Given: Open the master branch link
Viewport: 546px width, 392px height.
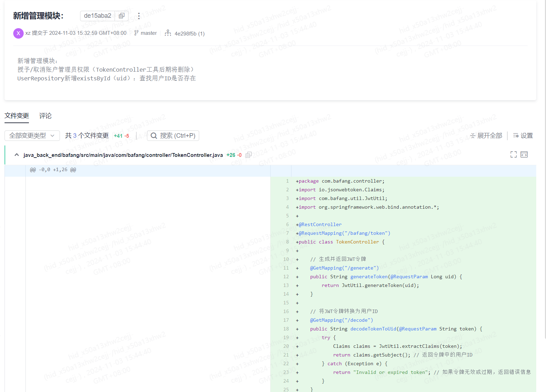Looking at the screenshot, I should tap(149, 33).
